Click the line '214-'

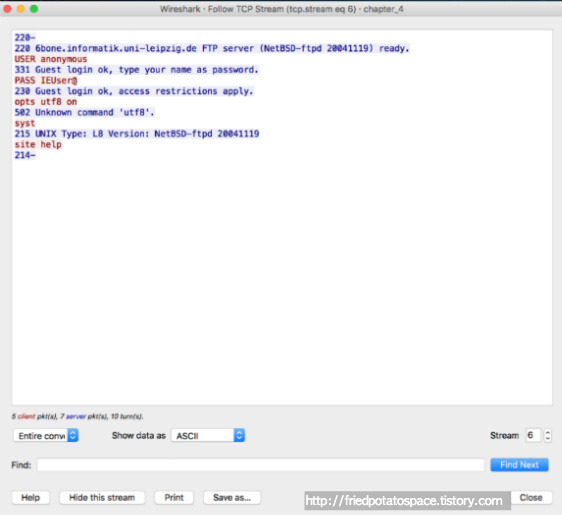pyautogui.click(x=25, y=155)
